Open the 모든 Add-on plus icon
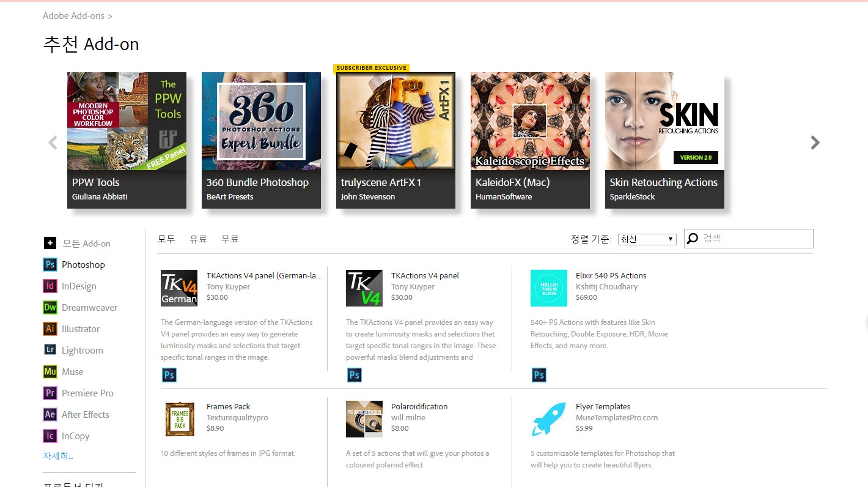 point(50,243)
